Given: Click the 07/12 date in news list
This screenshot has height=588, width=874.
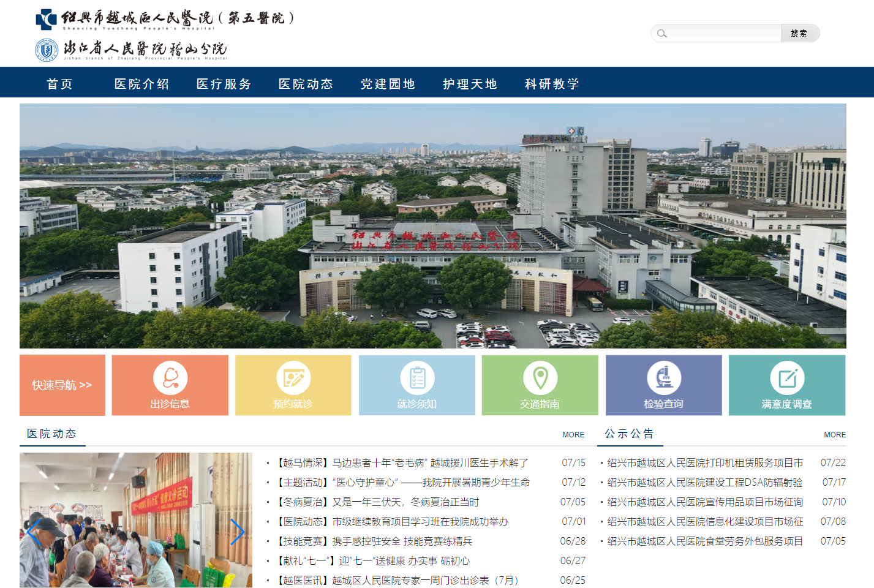Looking at the screenshot, I should click(x=574, y=483).
